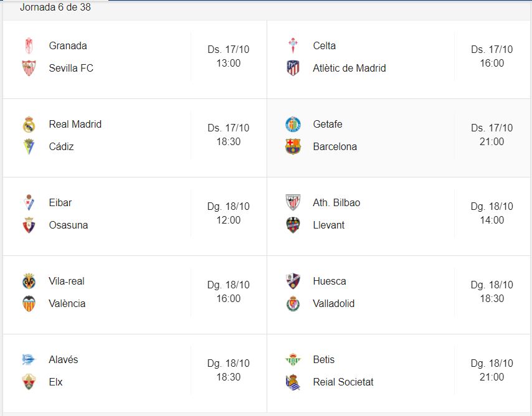Open the Eibar vs Osasuna 12:00 match time
This screenshot has width=532, height=416.
pyautogui.click(x=229, y=220)
